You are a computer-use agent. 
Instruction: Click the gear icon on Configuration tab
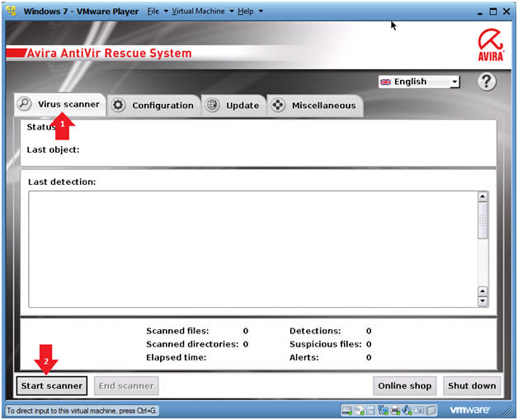[x=118, y=105]
